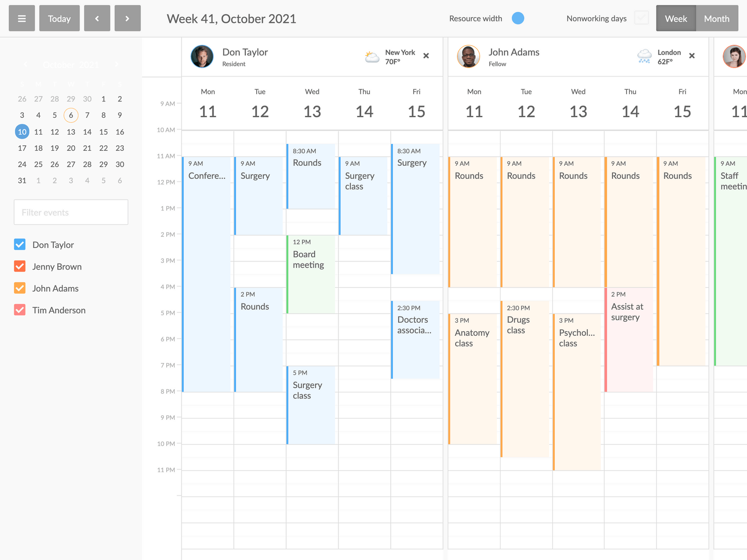
Task: Open John Adams's Friday Rounds event
Action: pos(681,261)
